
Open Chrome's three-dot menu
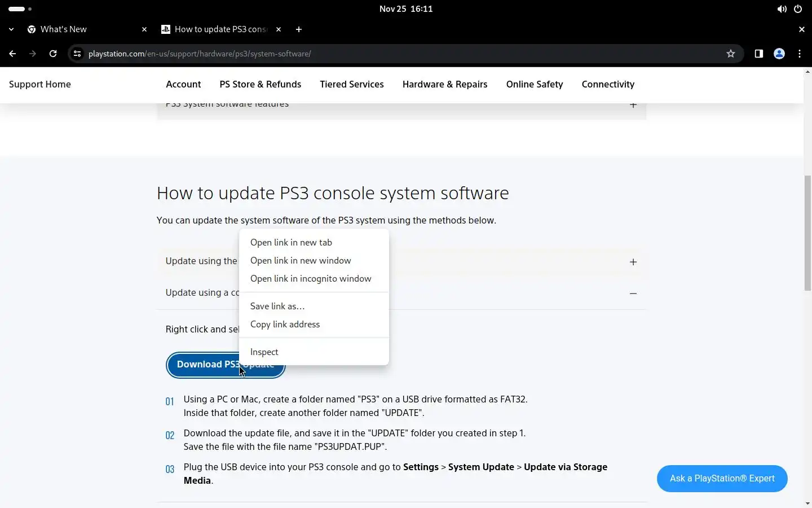pyautogui.click(x=800, y=54)
